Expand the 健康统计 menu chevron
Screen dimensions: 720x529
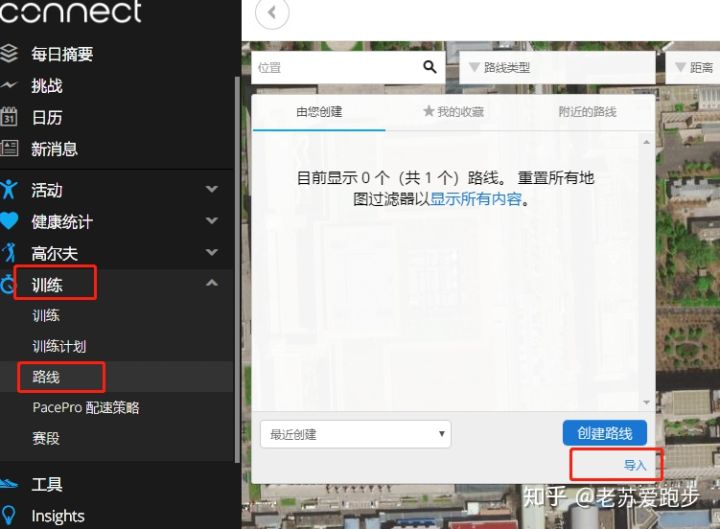tap(212, 220)
